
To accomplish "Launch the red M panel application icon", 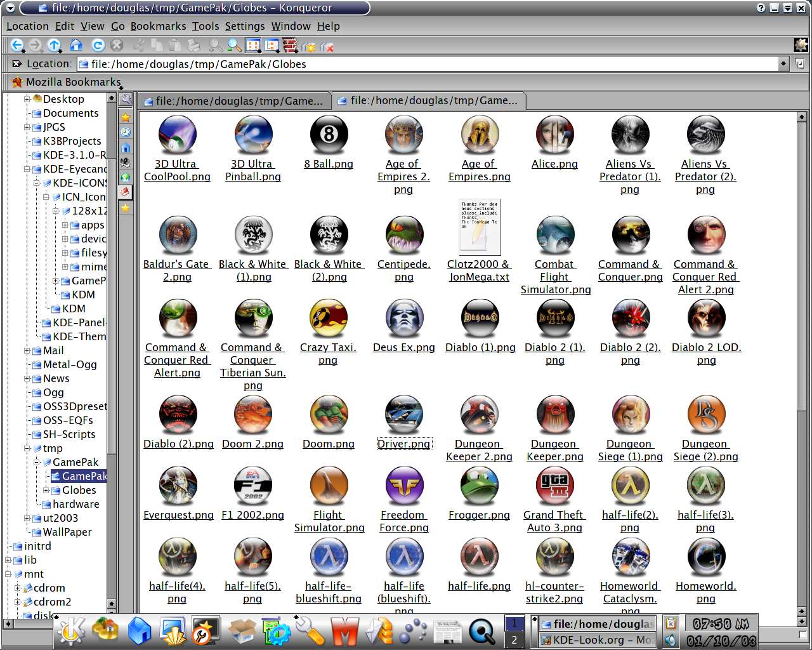I will (x=345, y=632).
